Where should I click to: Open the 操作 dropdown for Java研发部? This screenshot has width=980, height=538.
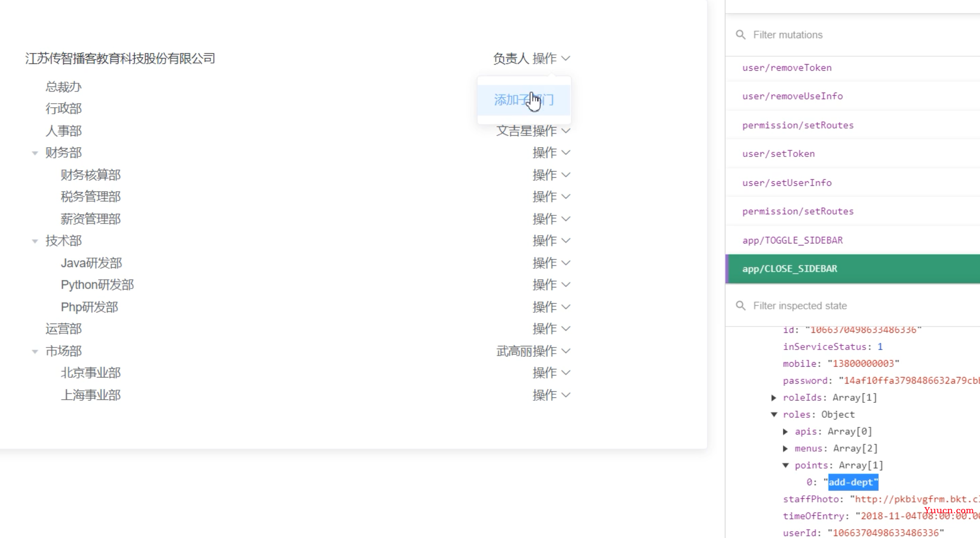551,263
